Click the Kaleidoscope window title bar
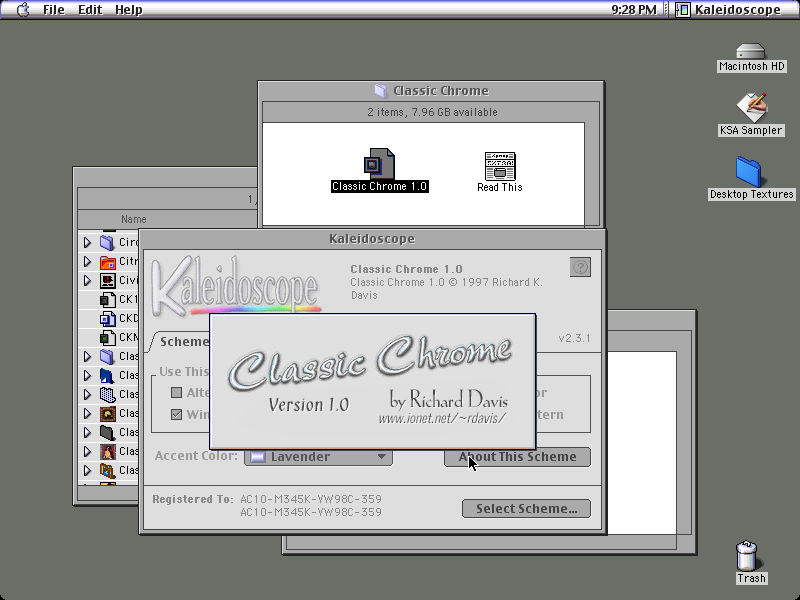Screen dimensions: 800x600 pos(372,239)
